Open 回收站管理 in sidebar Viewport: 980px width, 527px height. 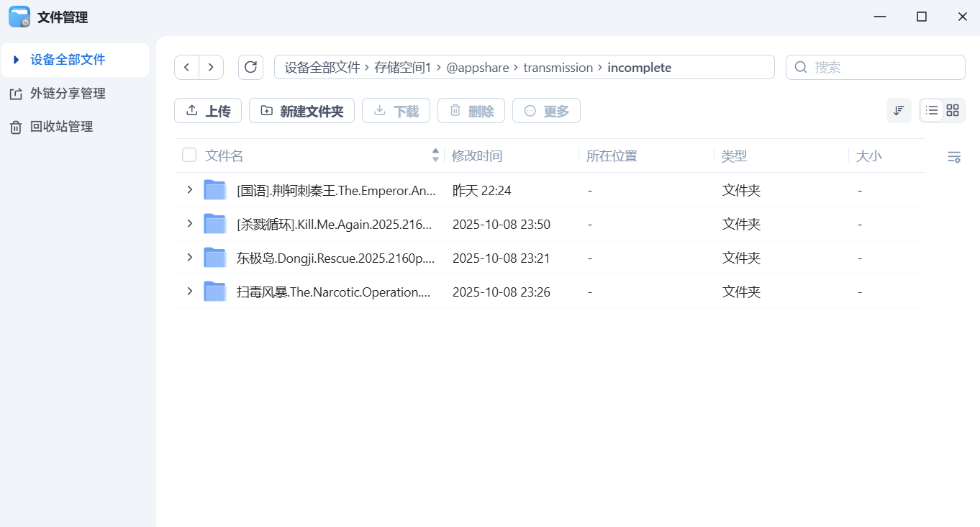(61, 127)
